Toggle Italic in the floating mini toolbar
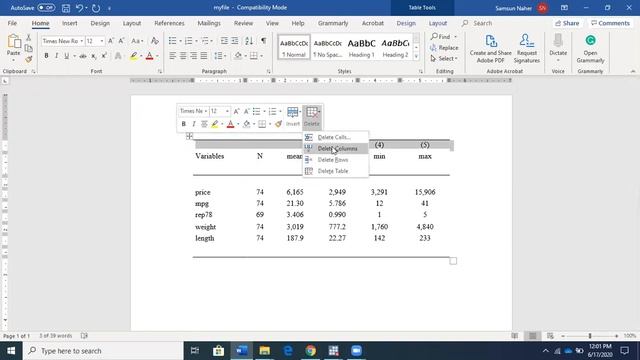Image resolution: width=640 pixels, height=360 pixels. (193, 124)
